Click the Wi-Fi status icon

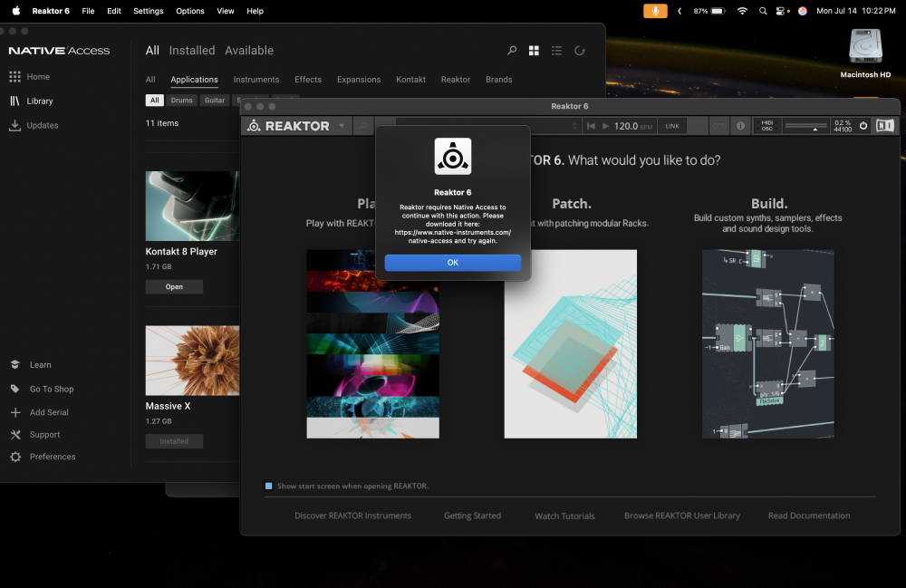click(x=742, y=11)
